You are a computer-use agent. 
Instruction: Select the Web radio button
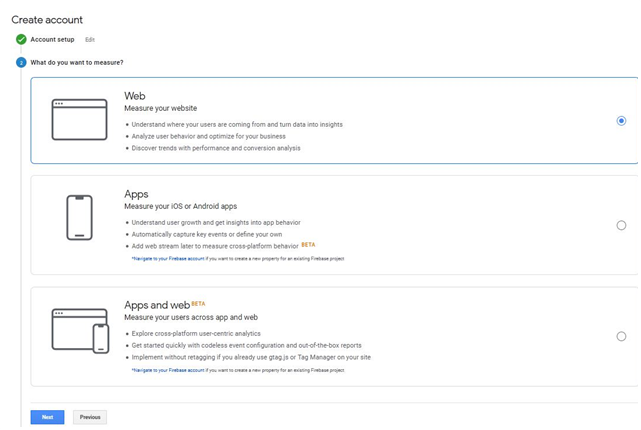pyautogui.click(x=621, y=121)
